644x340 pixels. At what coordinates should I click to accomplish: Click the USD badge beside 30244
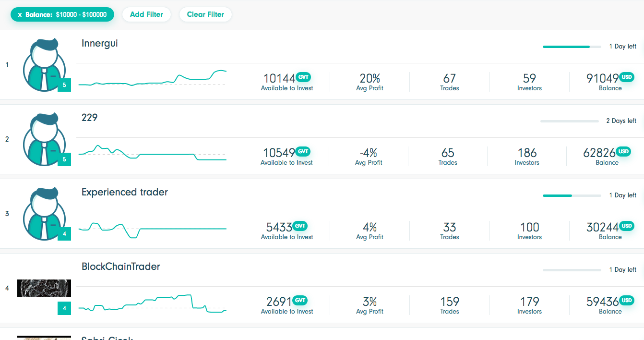[627, 226]
